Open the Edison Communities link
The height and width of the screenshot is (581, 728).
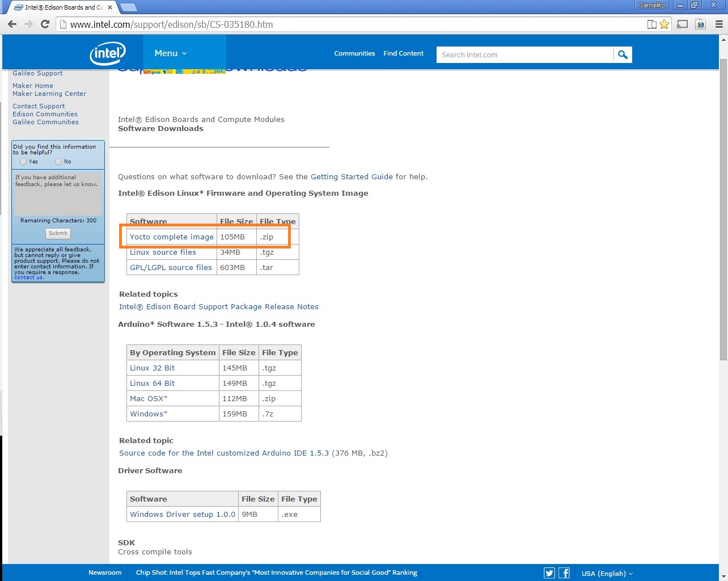pyautogui.click(x=45, y=114)
